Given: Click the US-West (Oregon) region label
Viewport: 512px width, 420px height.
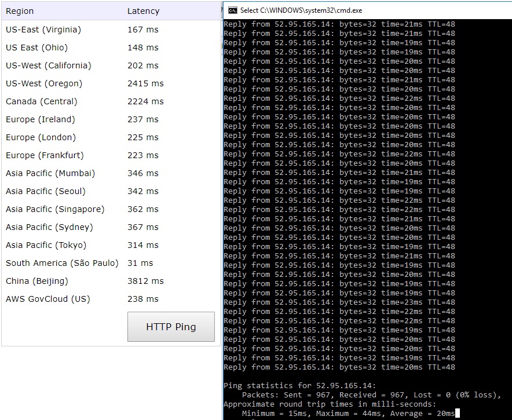Looking at the screenshot, I should [44, 83].
